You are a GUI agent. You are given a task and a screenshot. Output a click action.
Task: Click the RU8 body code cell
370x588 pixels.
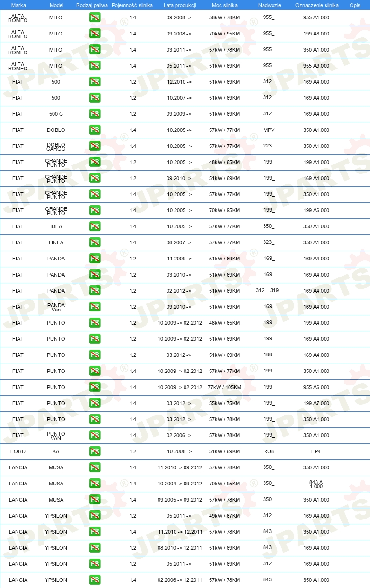[269, 451]
